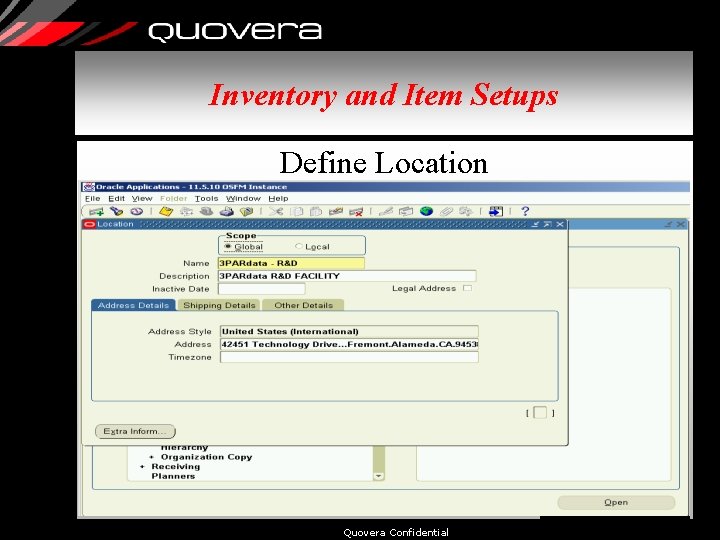This screenshot has width=720, height=540.
Task: Open the Tools menu
Action: [x=207, y=198]
